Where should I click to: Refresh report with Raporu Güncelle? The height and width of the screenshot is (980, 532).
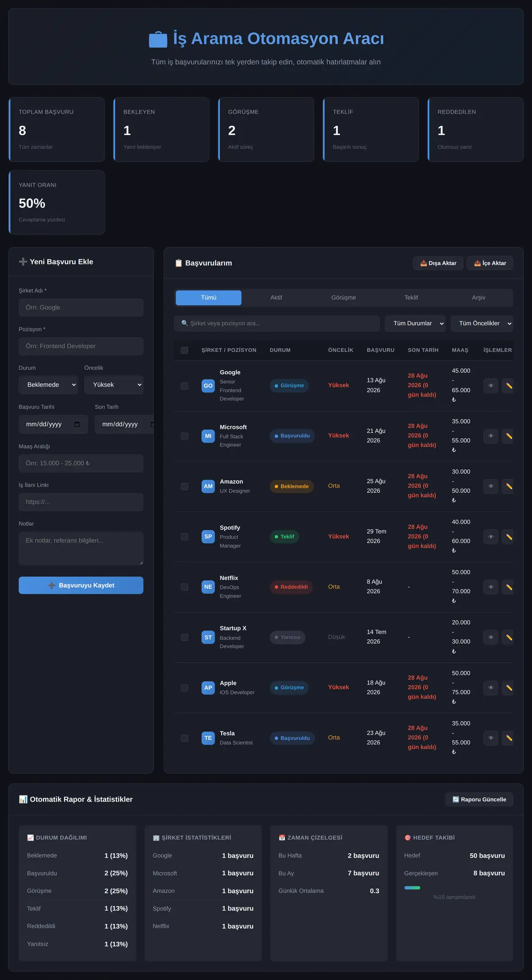(479, 799)
